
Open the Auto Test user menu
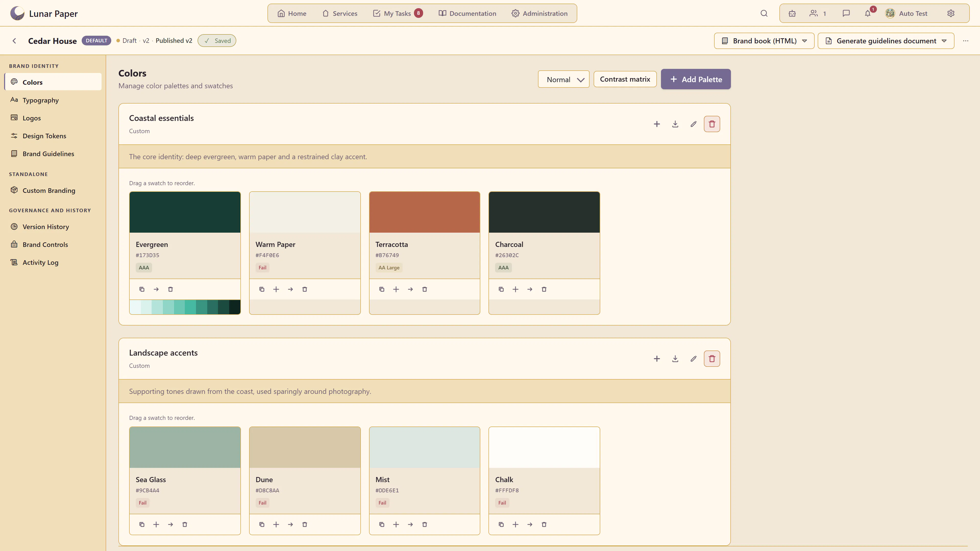coord(906,13)
